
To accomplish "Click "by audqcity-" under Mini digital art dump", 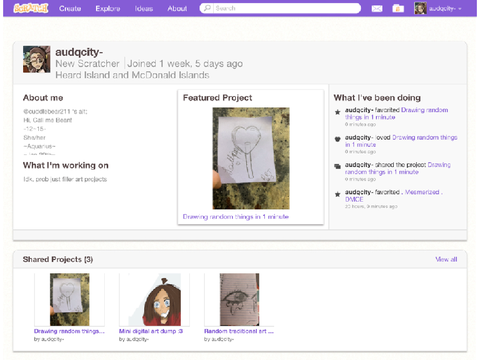I will (x=134, y=339).
